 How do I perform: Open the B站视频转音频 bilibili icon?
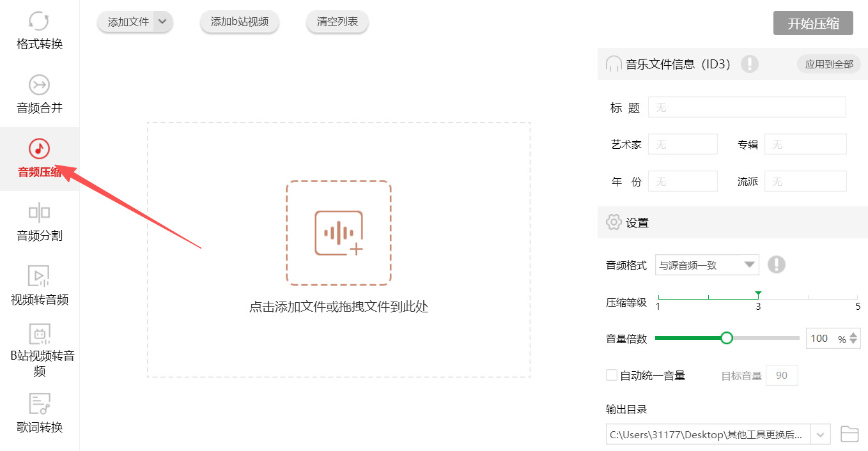[39, 334]
